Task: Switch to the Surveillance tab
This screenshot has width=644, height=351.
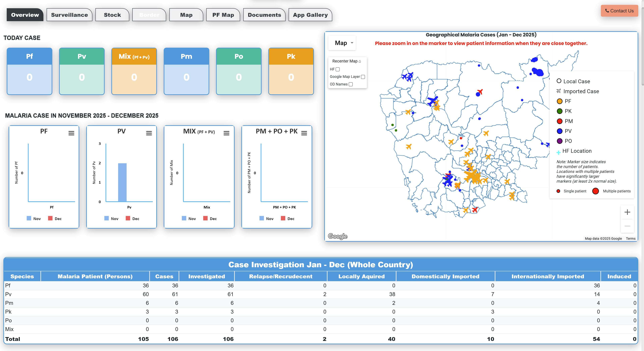Action: tap(69, 15)
